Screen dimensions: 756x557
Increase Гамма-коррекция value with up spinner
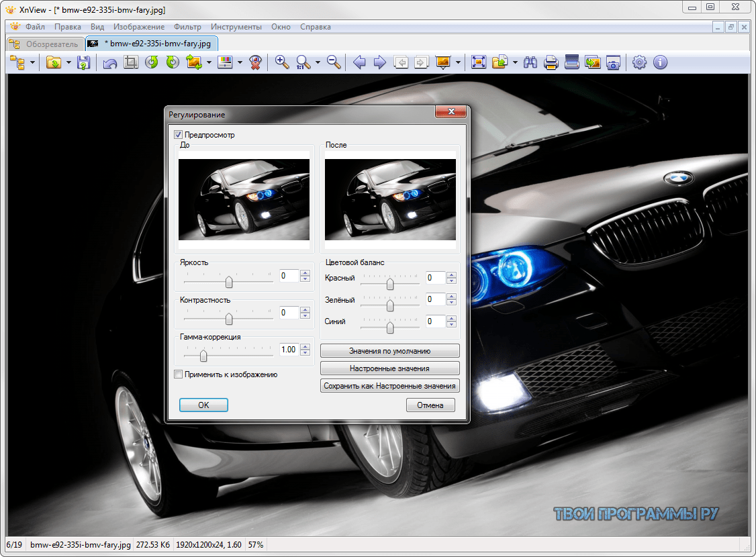click(x=305, y=347)
